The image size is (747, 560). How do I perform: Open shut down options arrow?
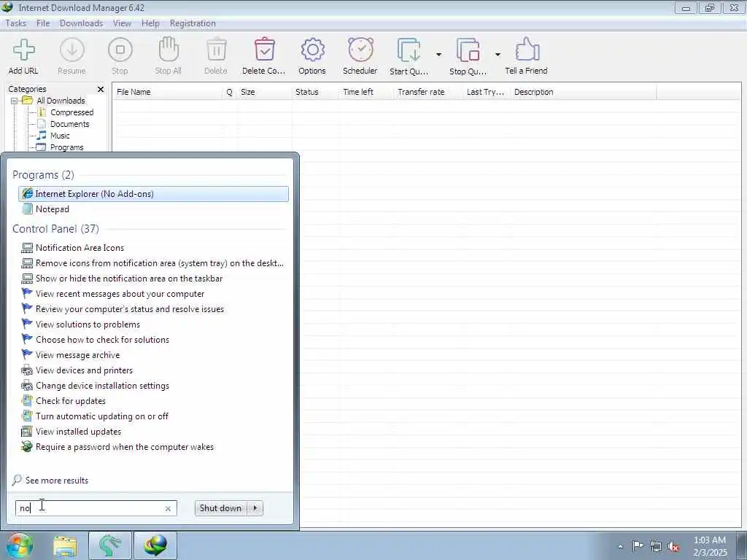point(255,508)
